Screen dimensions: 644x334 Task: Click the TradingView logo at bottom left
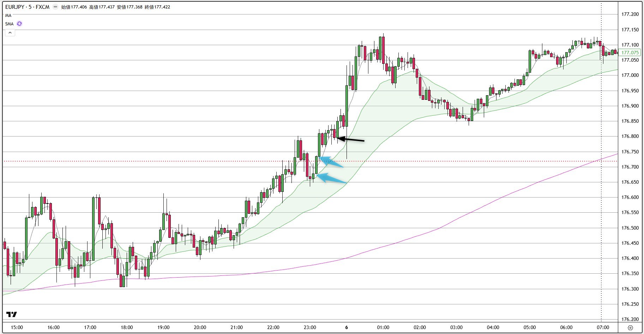pos(12,315)
